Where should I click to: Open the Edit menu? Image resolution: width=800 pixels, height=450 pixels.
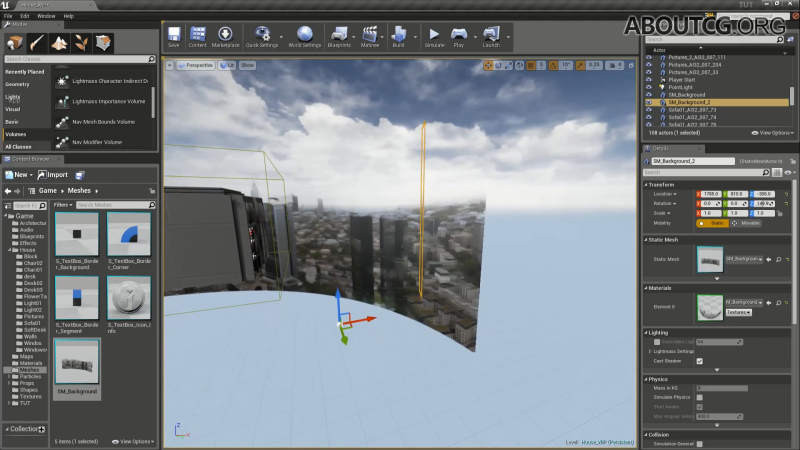tap(24, 16)
